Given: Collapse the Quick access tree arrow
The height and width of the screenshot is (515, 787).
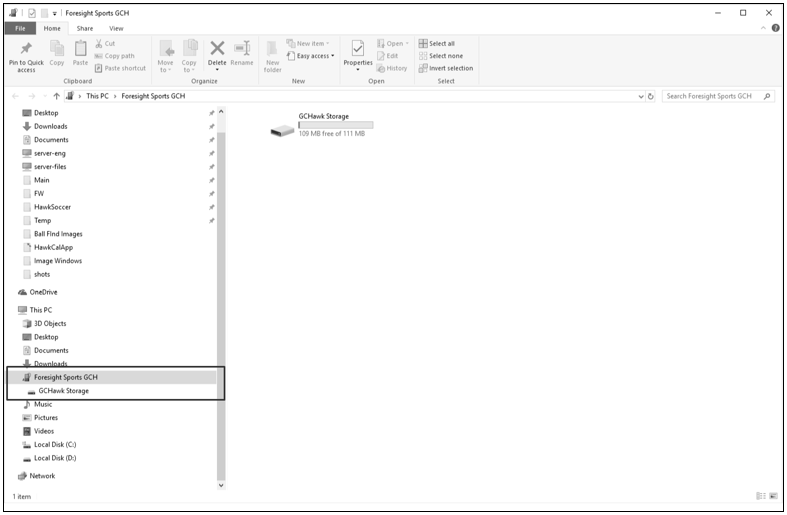Looking at the screenshot, I should tap(220, 110).
